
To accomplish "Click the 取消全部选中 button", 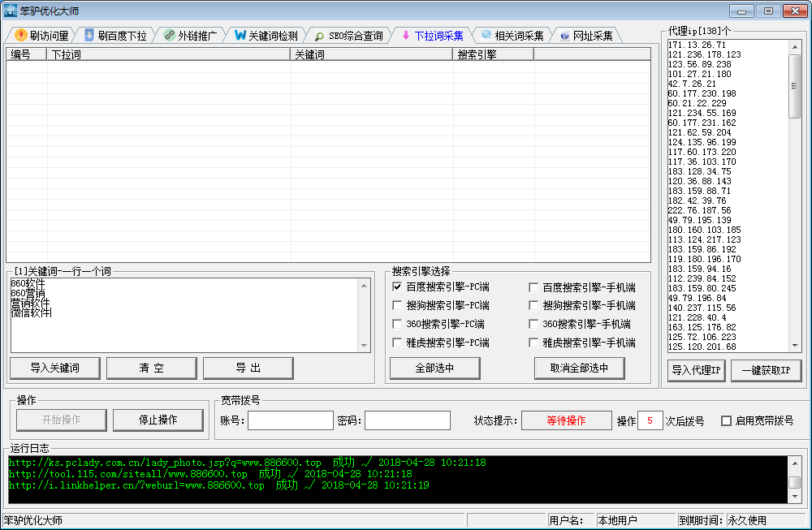I will point(579,368).
